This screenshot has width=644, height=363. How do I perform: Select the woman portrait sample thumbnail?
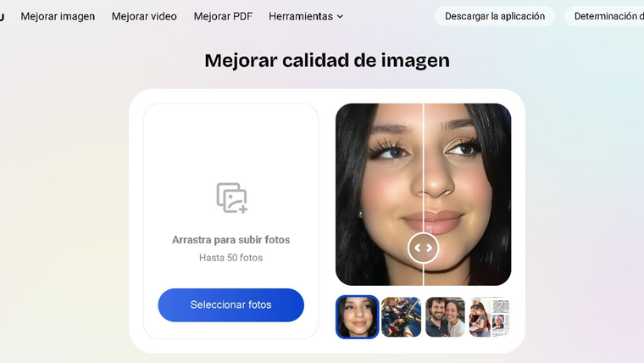[x=357, y=317]
